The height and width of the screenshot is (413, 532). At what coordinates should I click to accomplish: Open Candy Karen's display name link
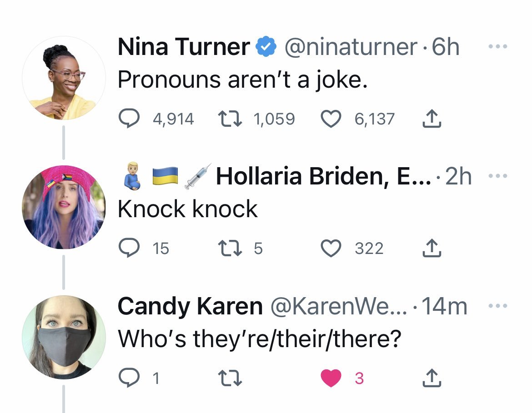[190, 307]
